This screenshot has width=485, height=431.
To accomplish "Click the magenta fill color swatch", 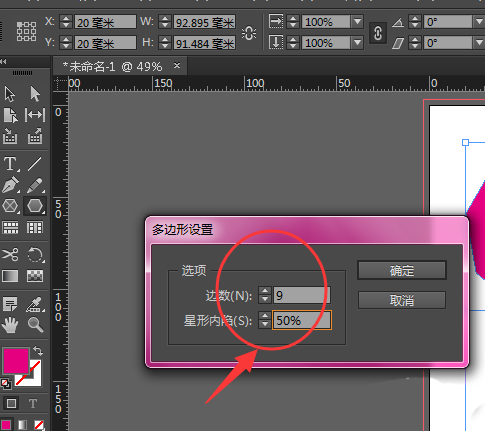I will tap(16, 361).
